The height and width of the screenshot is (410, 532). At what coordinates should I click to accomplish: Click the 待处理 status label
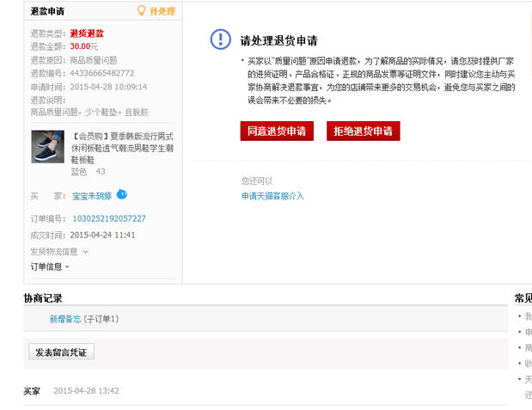coord(162,12)
